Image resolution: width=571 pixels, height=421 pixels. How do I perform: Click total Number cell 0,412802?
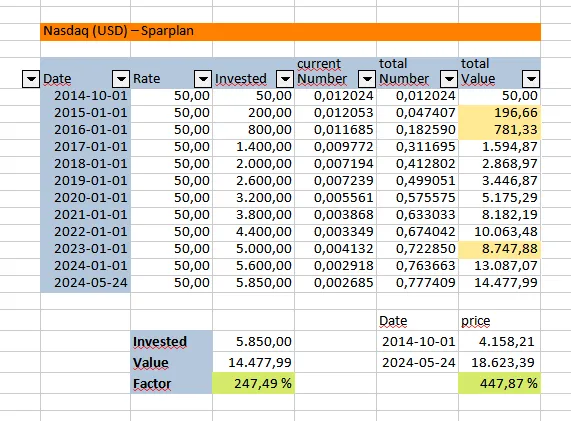[417, 164]
